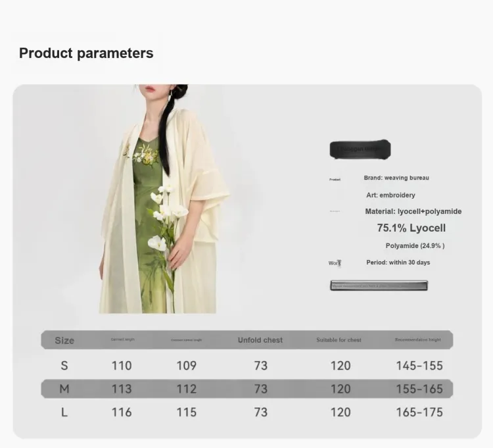Select the 'Art: embroidery' line

click(x=390, y=195)
